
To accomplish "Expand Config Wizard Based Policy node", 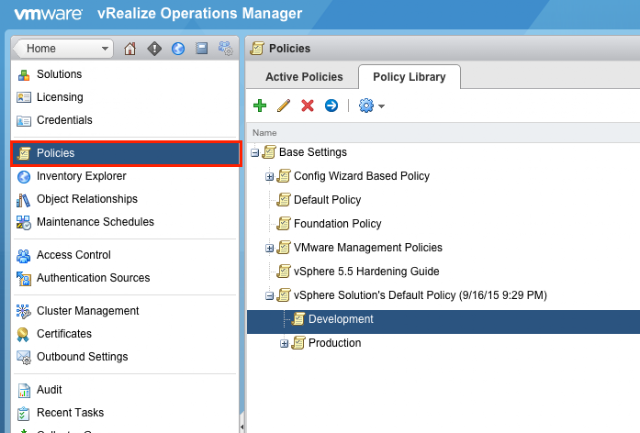I will click(269, 177).
